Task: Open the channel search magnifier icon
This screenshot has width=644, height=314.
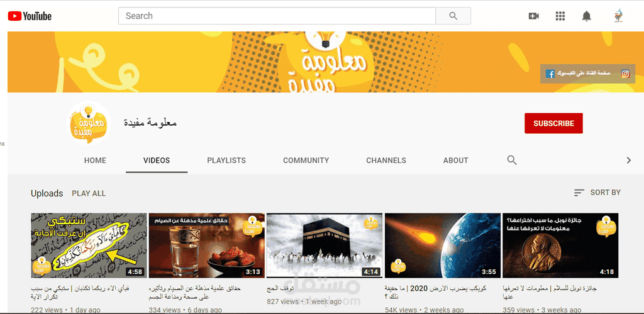Action: click(x=512, y=160)
